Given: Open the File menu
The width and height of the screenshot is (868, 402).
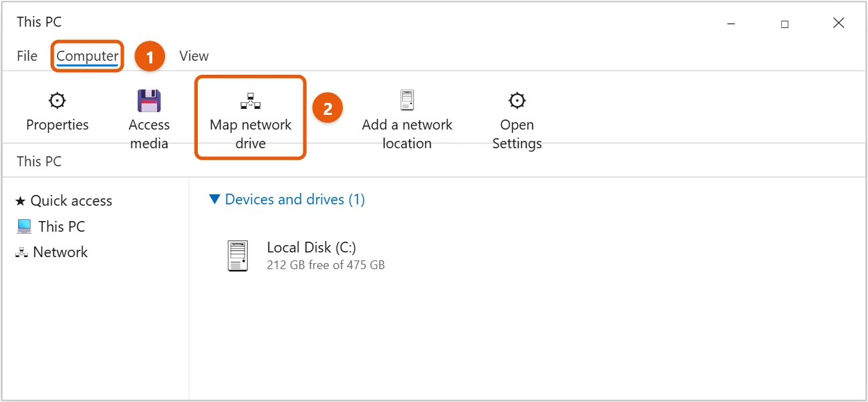Looking at the screenshot, I should point(27,56).
